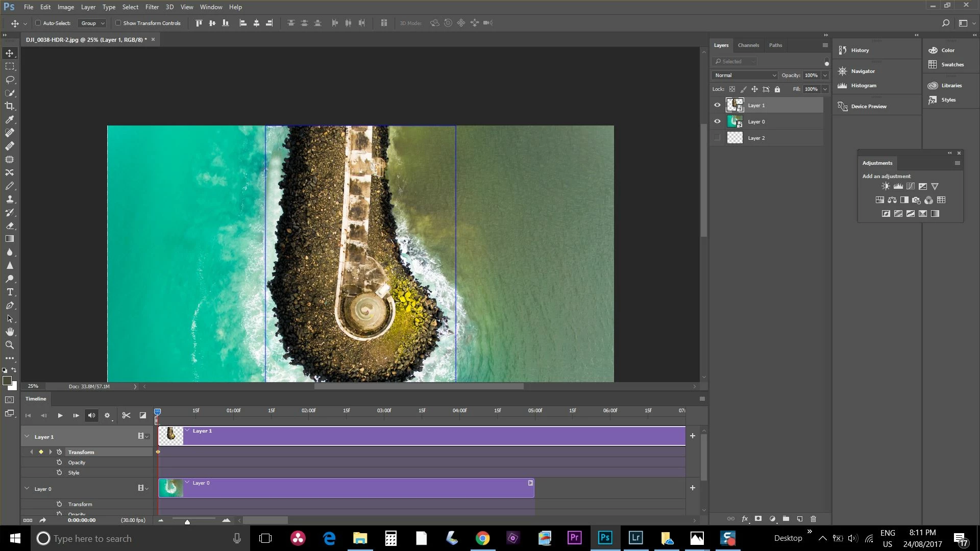Collapse Layer 1 track in timeline
The image size is (980, 551).
pyautogui.click(x=27, y=437)
